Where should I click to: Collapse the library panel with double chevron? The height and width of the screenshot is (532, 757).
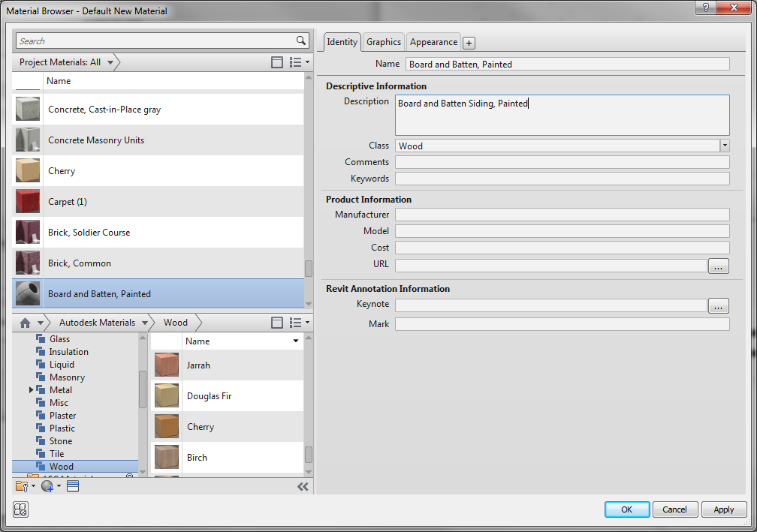pos(303,486)
